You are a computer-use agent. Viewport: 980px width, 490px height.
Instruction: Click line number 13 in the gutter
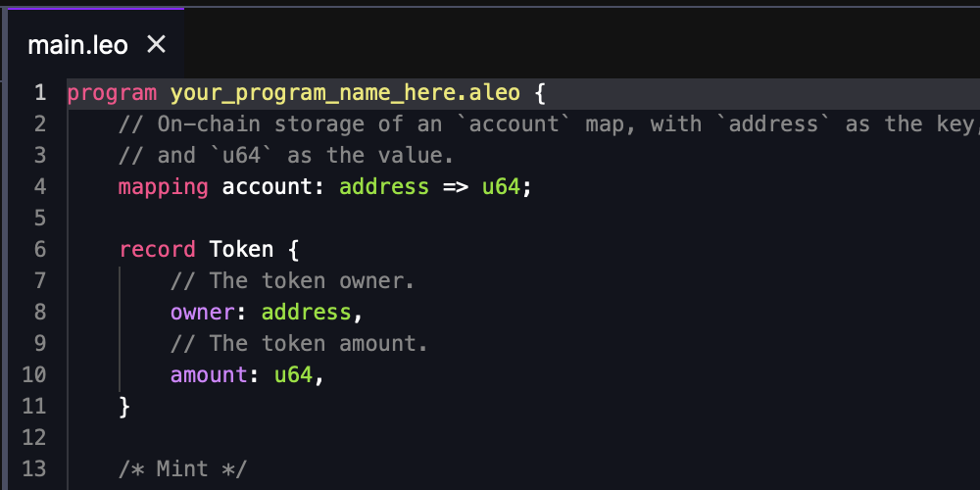pos(34,468)
